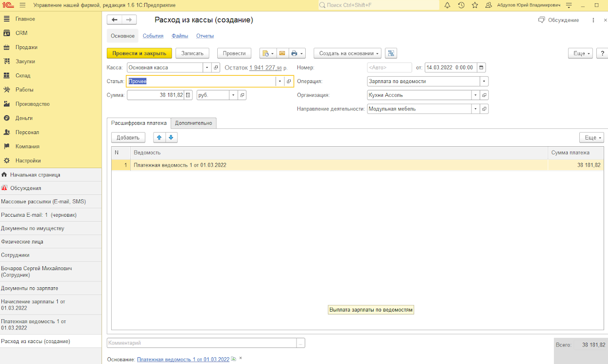
Task: Click the envelope send-email icon
Action: pos(282,53)
